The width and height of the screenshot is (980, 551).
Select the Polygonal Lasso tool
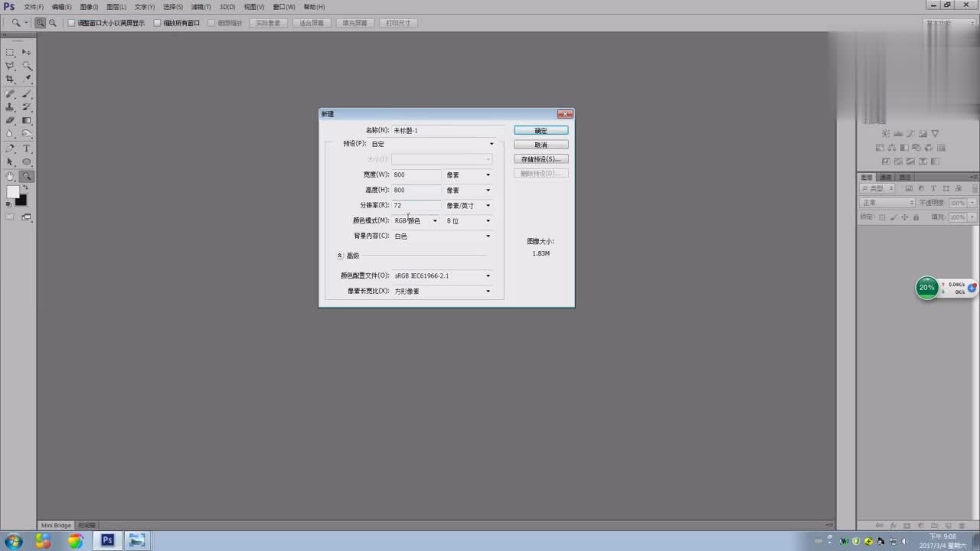click(10, 66)
